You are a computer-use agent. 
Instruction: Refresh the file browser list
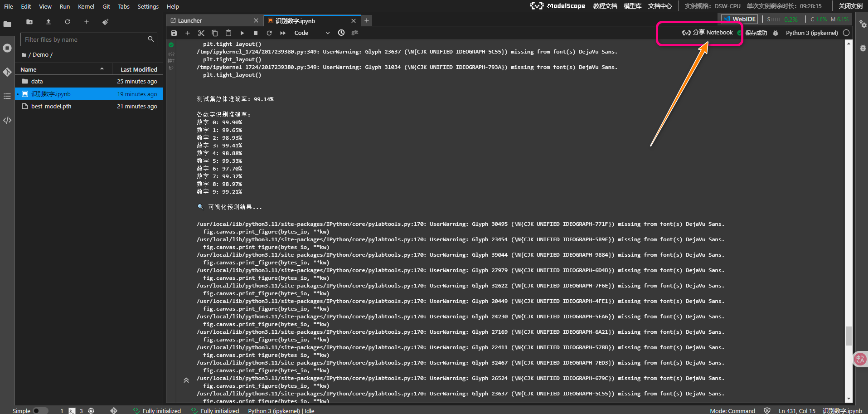point(68,22)
